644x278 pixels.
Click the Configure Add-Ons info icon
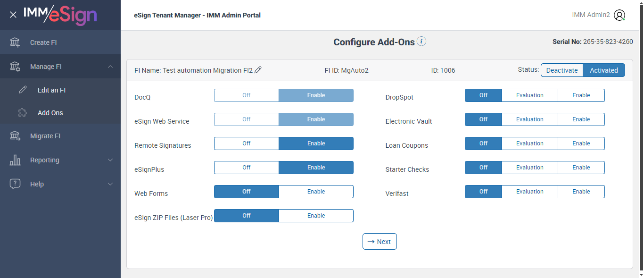[x=422, y=42]
